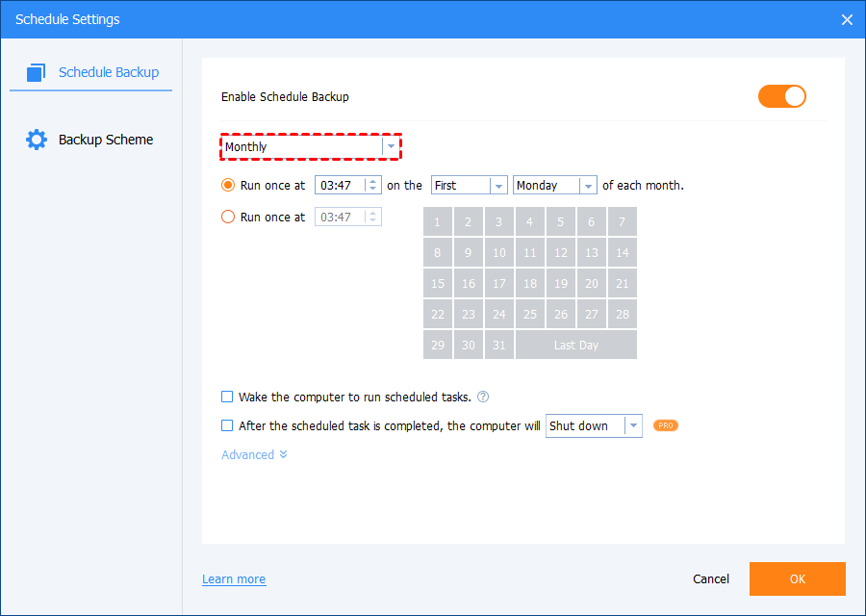
Task: Open the First week-ordinal dropdown
Action: [469, 186]
